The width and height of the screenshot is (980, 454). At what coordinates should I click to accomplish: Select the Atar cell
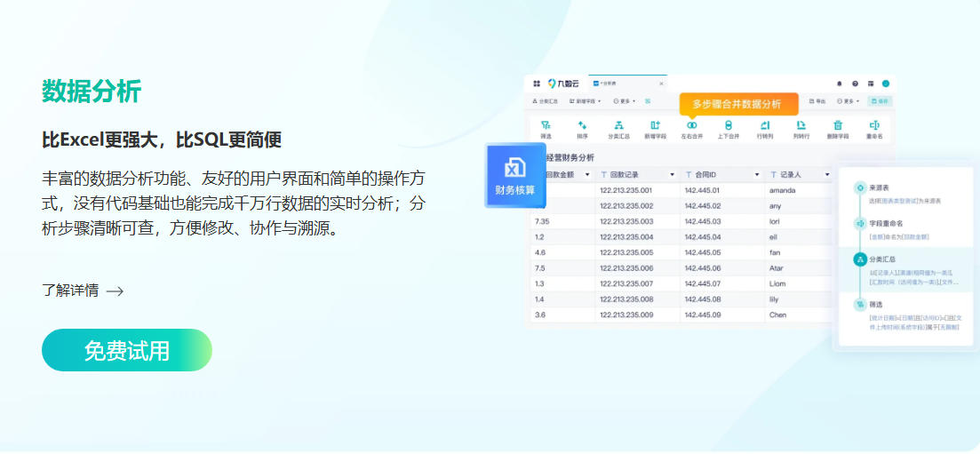click(x=800, y=268)
